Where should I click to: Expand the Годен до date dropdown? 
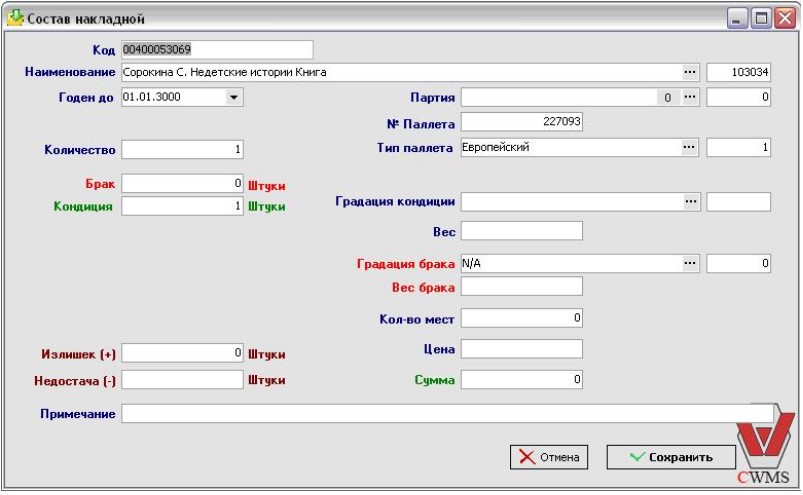234,98
